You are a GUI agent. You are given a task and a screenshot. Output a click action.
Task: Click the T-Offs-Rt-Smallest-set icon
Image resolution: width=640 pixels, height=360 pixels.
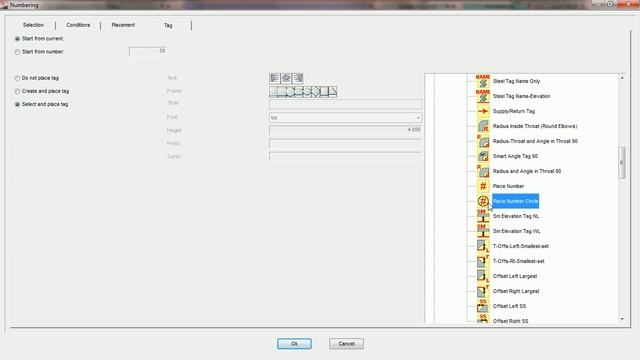point(483,261)
